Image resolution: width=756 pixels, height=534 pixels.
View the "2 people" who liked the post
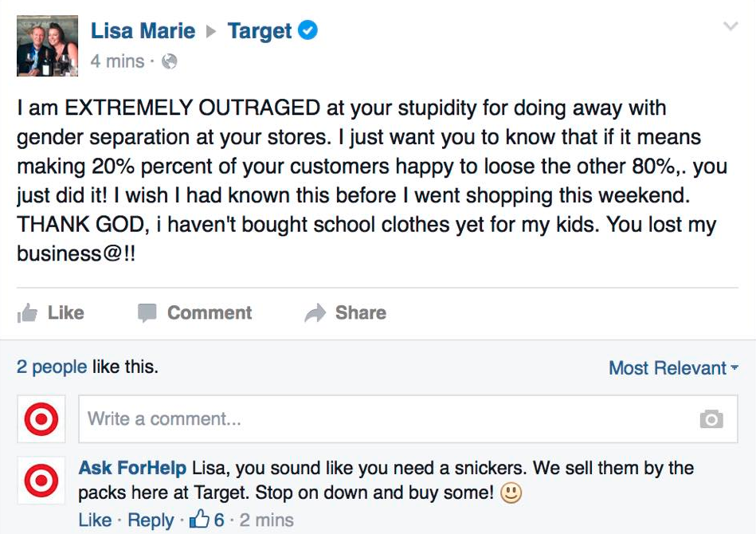click(x=52, y=367)
